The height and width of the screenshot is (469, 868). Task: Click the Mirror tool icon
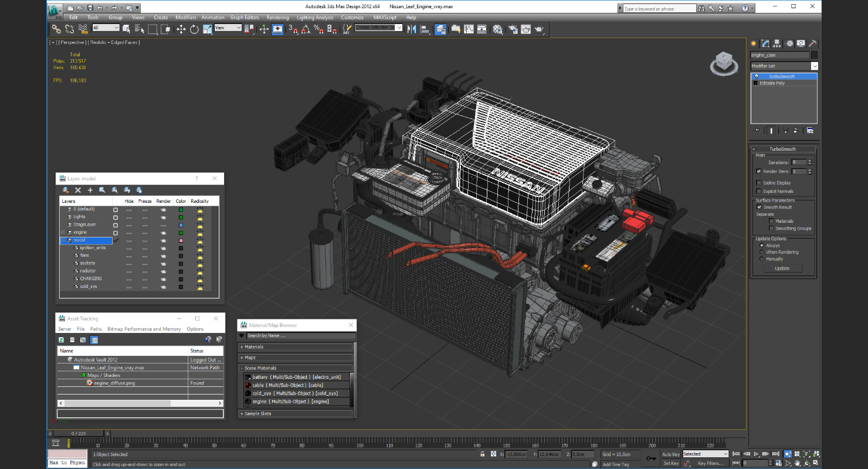coord(411,29)
